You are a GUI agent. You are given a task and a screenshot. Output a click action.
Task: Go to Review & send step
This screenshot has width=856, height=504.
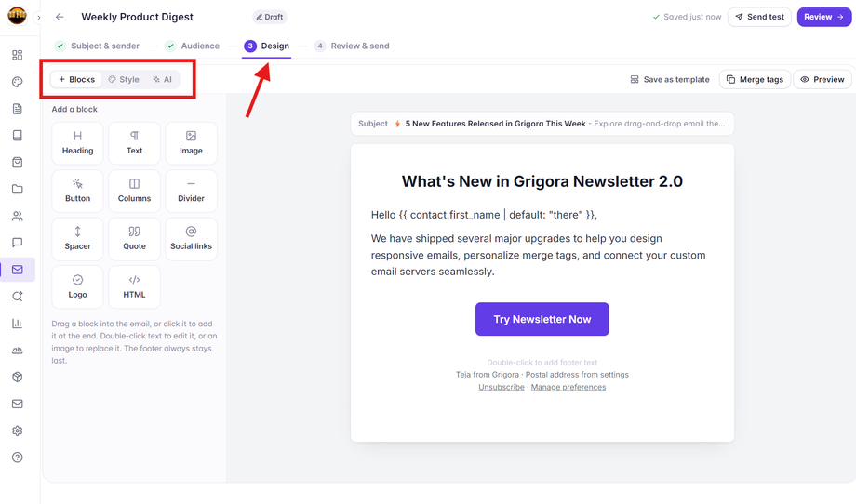(352, 46)
